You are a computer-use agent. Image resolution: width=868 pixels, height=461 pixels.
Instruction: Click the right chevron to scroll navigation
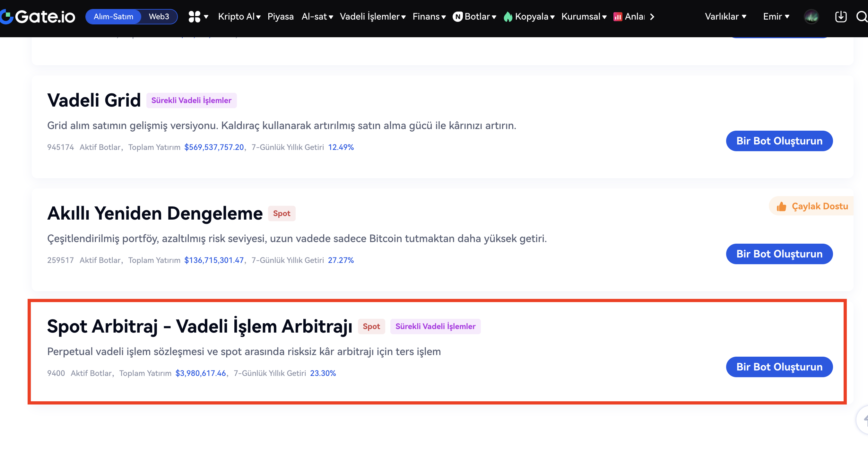click(x=652, y=16)
